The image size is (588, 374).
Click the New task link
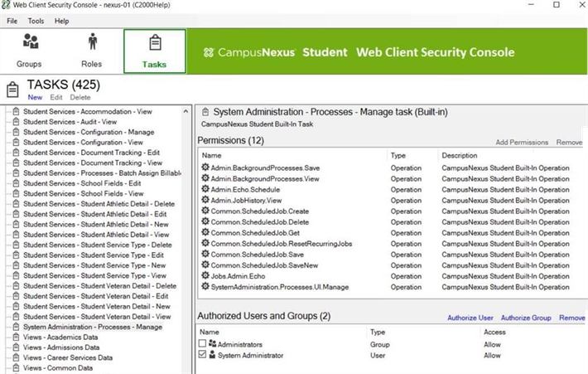pos(35,97)
